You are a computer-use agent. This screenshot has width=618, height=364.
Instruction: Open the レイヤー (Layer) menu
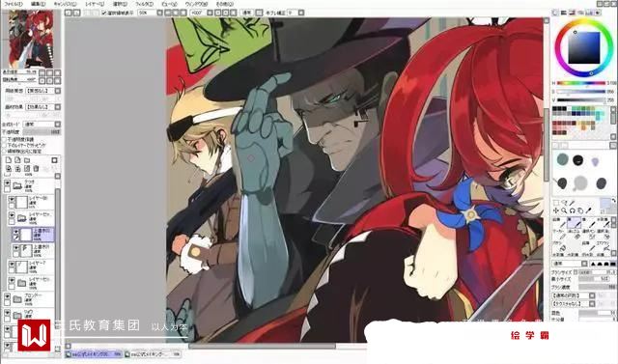(95, 4)
